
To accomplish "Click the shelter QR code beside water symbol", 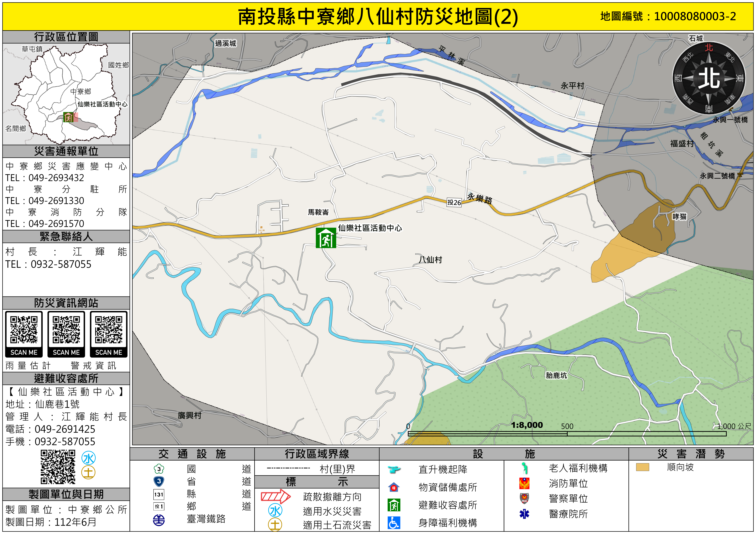I will 58,467.
